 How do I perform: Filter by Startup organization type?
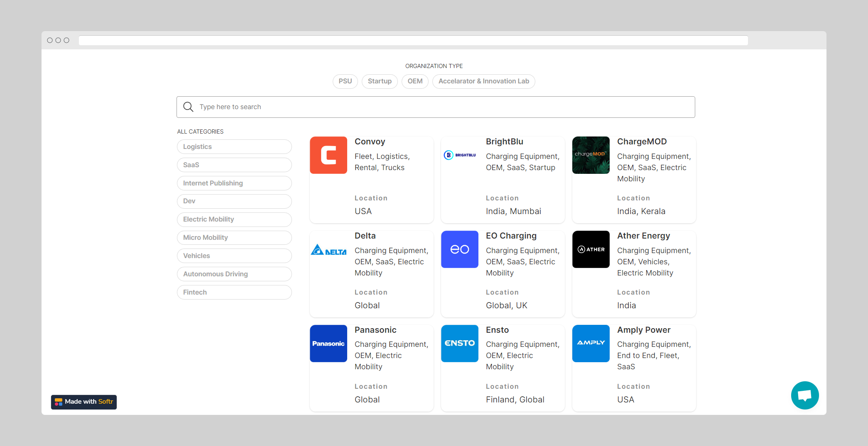[x=380, y=81]
